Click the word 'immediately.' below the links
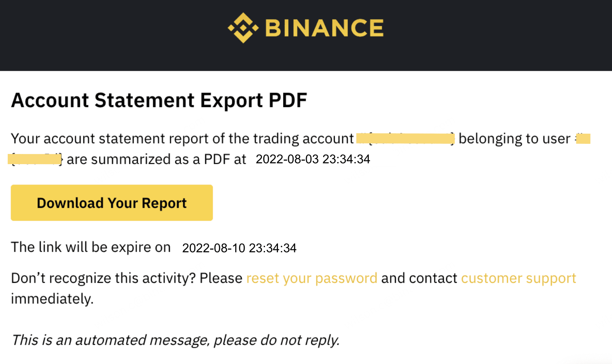The height and width of the screenshot is (364, 612). 52,299
